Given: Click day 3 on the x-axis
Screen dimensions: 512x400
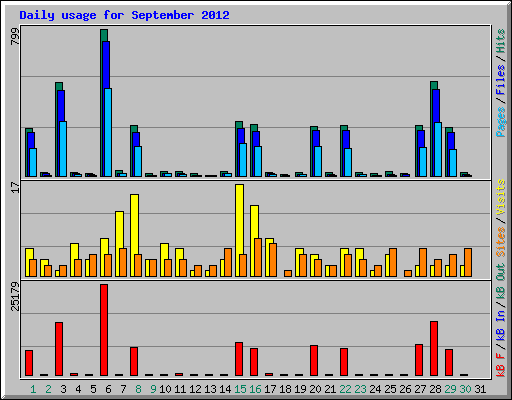Looking at the screenshot, I should coord(63,389).
